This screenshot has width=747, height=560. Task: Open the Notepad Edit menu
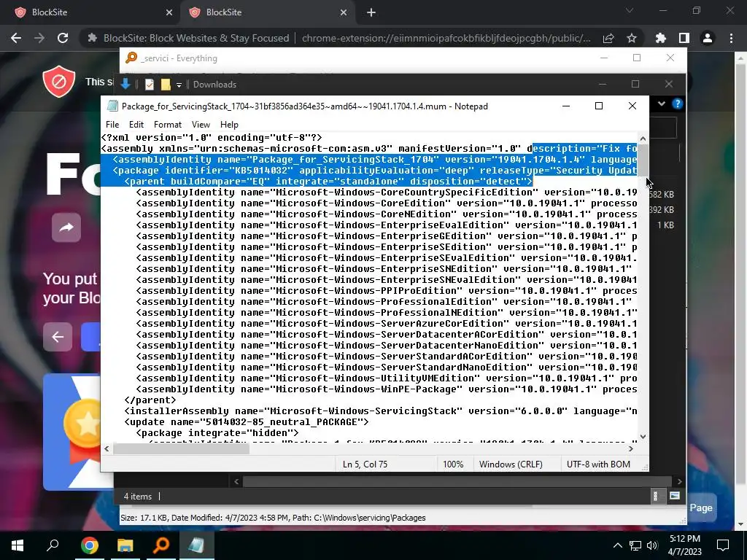click(136, 124)
